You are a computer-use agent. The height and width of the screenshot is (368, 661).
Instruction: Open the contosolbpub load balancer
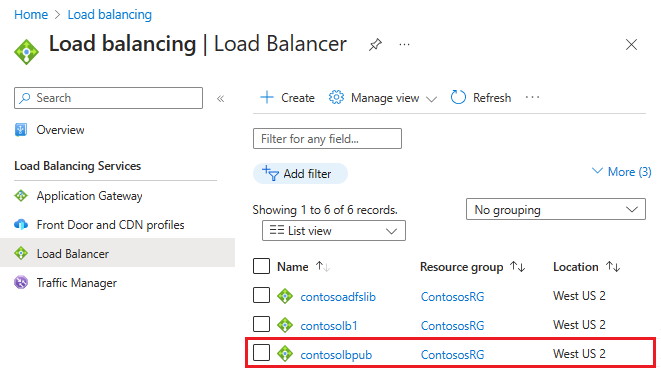(336, 355)
